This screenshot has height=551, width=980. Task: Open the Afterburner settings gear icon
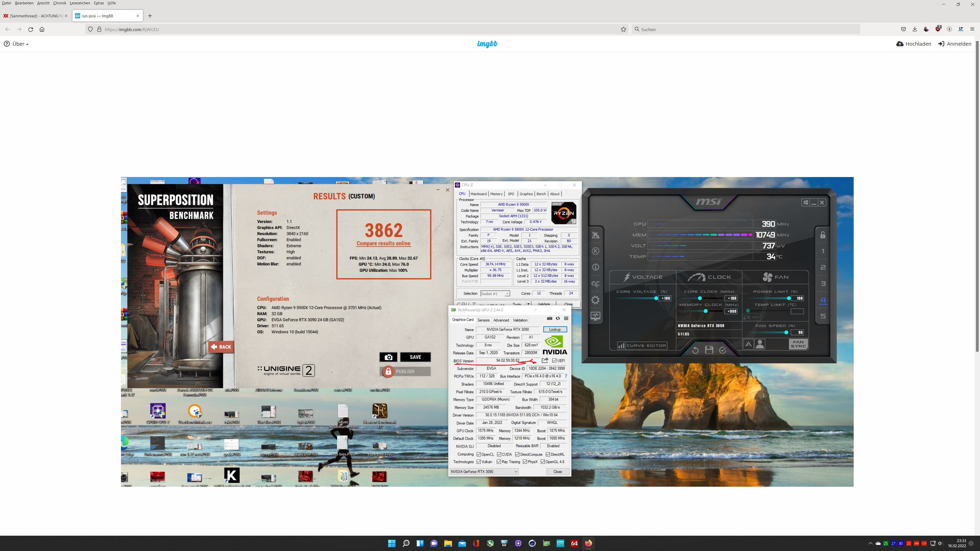[595, 300]
